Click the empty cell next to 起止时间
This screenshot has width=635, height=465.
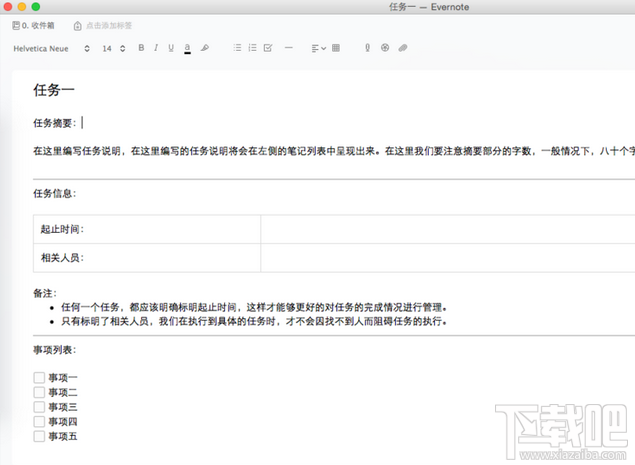(447, 229)
